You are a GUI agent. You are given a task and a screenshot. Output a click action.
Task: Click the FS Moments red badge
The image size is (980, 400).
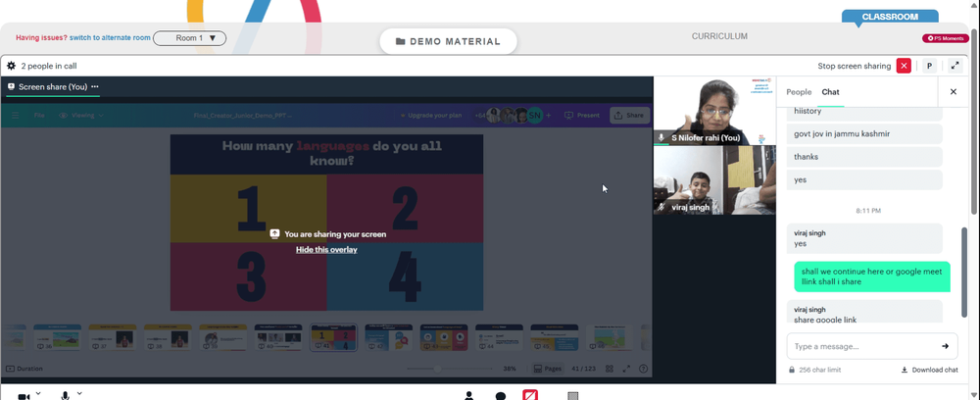[946, 39]
